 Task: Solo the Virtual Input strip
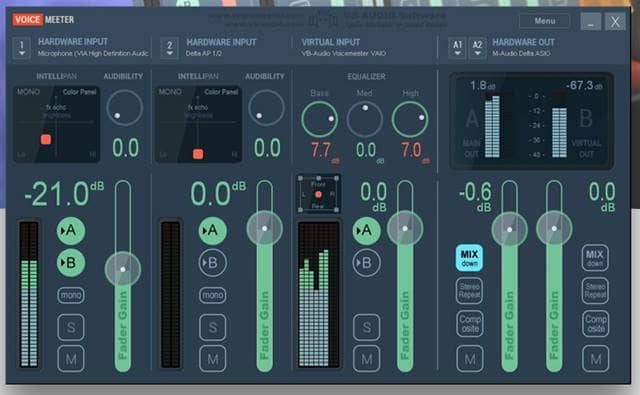pos(367,327)
